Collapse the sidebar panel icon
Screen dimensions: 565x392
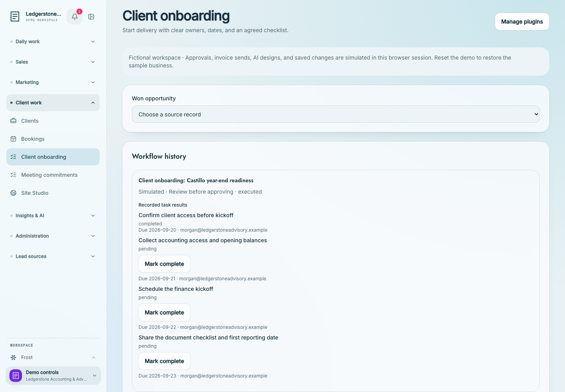coord(91,16)
